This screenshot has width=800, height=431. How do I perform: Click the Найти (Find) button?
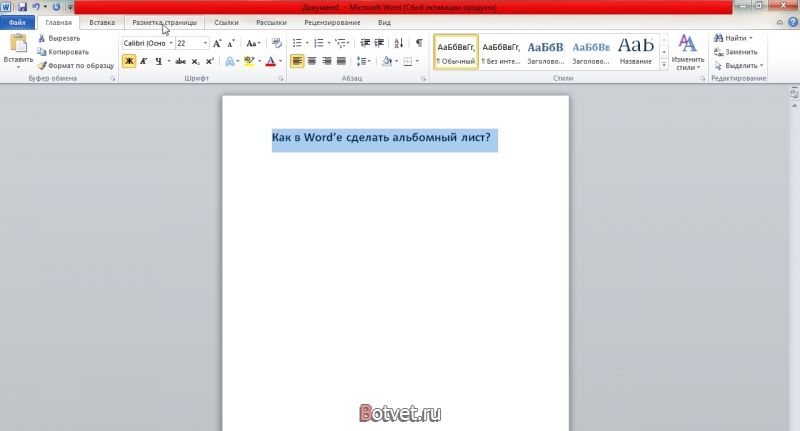[733, 38]
